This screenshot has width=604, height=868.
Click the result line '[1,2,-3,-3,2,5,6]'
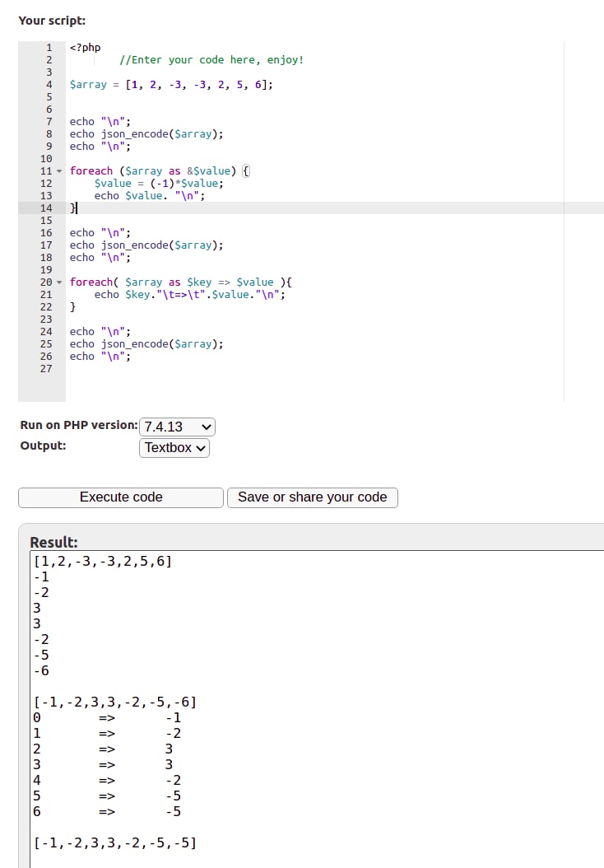pos(103,562)
